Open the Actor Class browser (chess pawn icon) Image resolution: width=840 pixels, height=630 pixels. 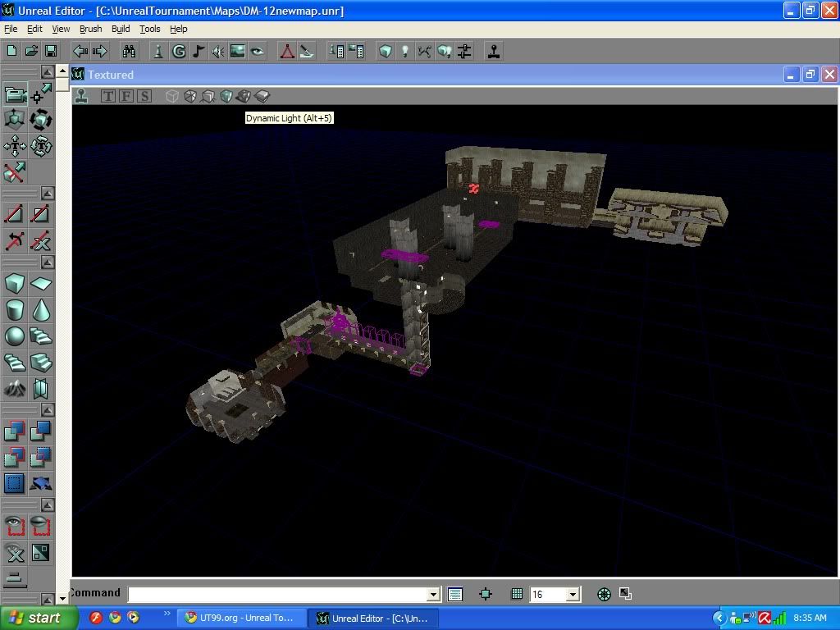[x=158, y=52]
